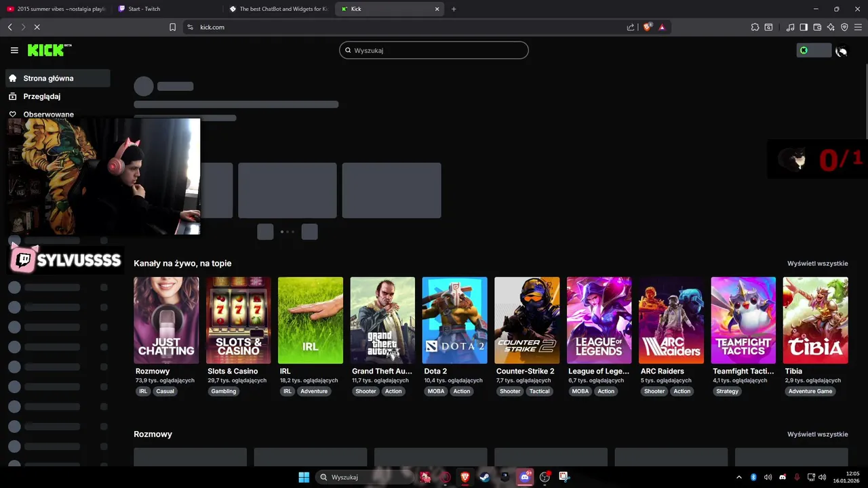
Task: Open the Kick hamburger sidebar menu
Action: click(x=14, y=50)
